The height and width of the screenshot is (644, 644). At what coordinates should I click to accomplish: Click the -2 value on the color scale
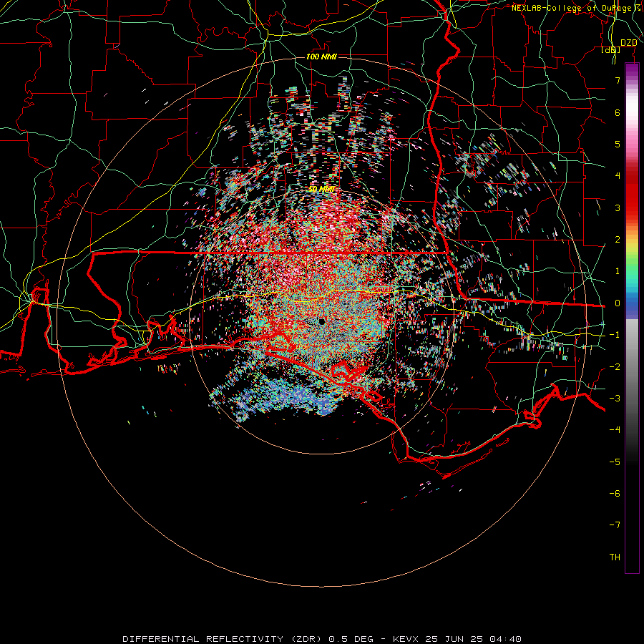(615, 367)
